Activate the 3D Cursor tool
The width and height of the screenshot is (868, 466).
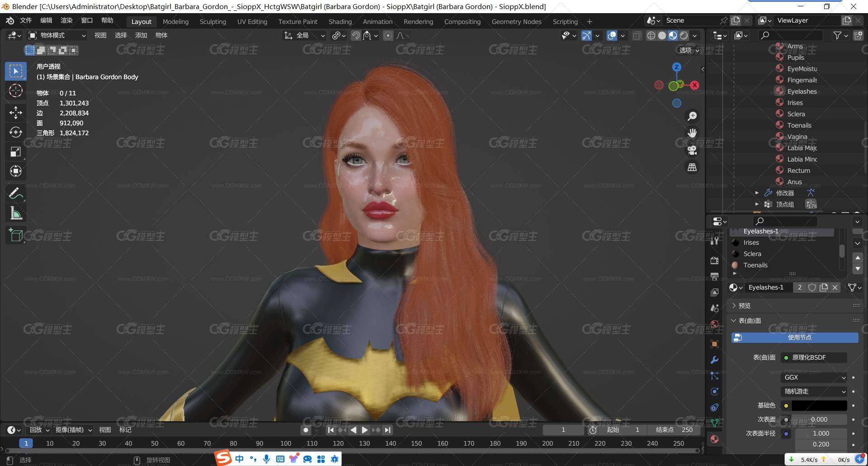tap(16, 91)
